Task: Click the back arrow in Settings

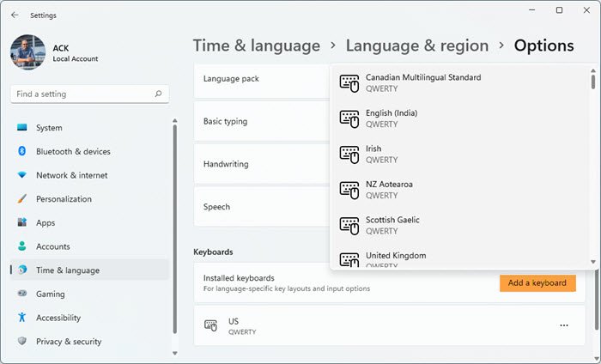Action: [15, 15]
